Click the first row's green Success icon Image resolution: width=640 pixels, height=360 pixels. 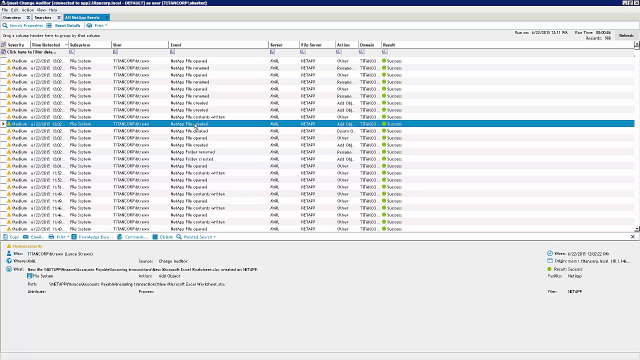click(x=384, y=61)
